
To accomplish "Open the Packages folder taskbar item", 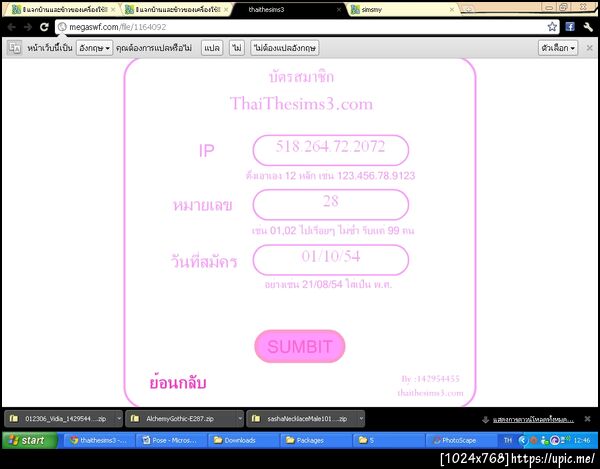I will [316, 440].
